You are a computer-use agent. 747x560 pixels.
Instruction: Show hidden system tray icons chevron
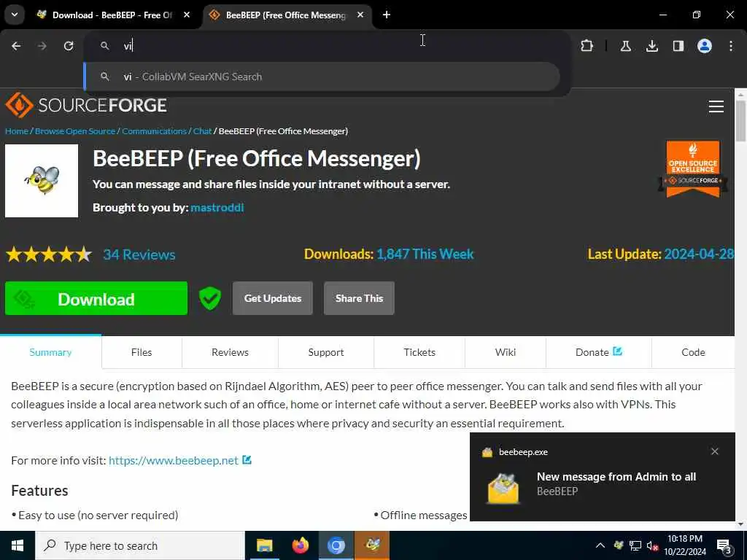(600, 545)
